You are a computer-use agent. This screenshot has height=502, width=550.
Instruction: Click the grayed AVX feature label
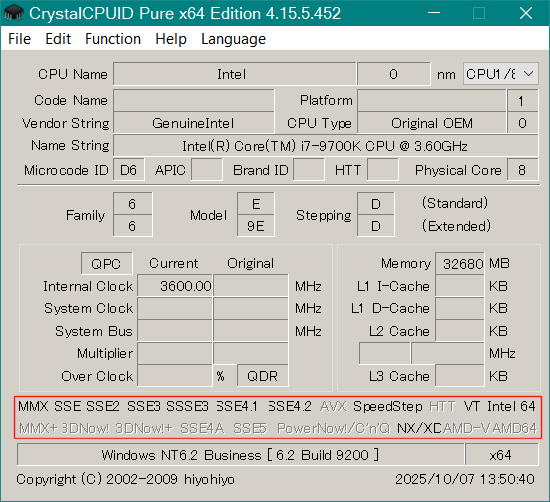click(333, 406)
